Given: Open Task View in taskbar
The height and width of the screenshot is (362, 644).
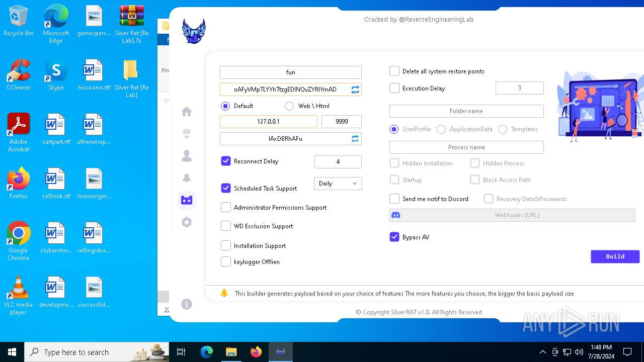Looking at the screenshot, I should 181,352.
